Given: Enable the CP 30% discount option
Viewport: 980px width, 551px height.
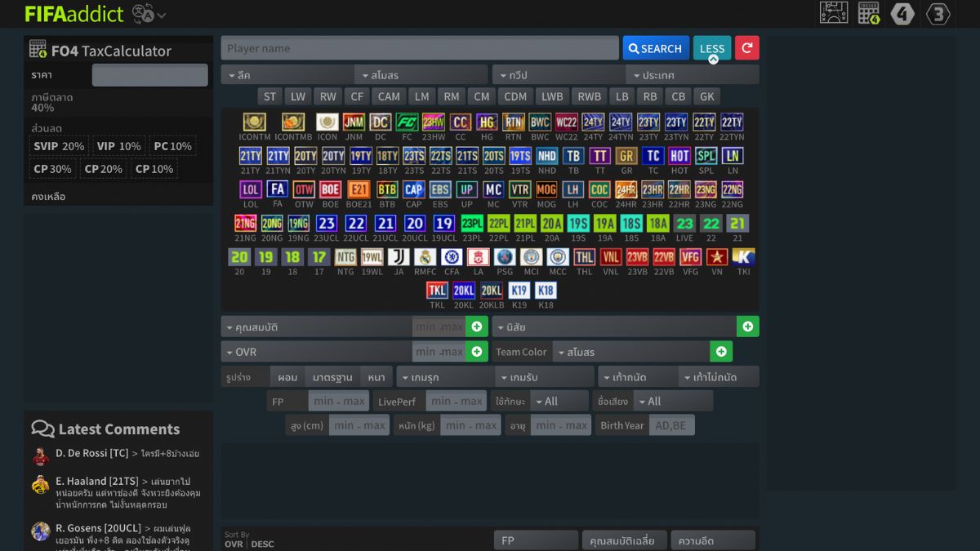Looking at the screenshot, I should pos(52,169).
